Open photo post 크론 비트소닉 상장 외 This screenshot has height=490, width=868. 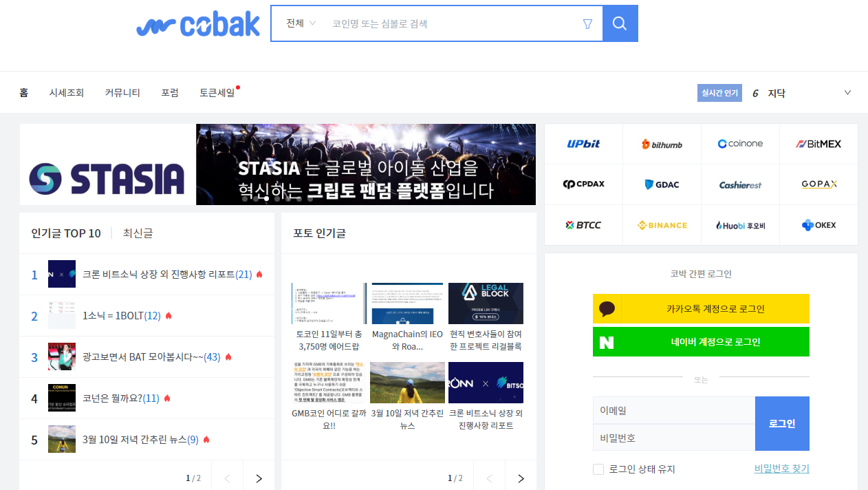[486, 397]
